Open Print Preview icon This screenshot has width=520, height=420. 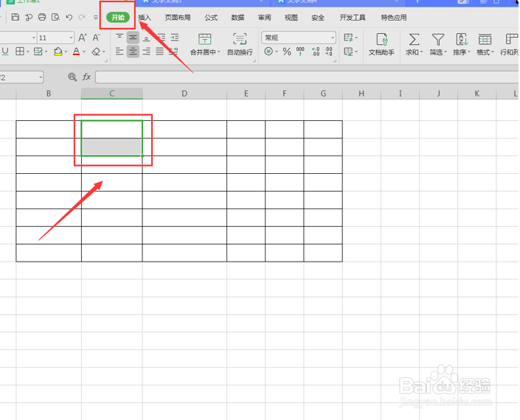click(55, 17)
